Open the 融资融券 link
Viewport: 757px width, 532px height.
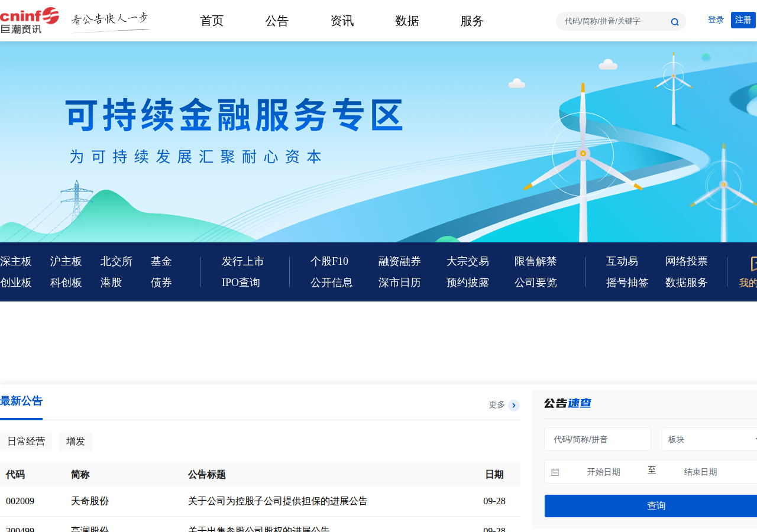click(x=400, y=261)
